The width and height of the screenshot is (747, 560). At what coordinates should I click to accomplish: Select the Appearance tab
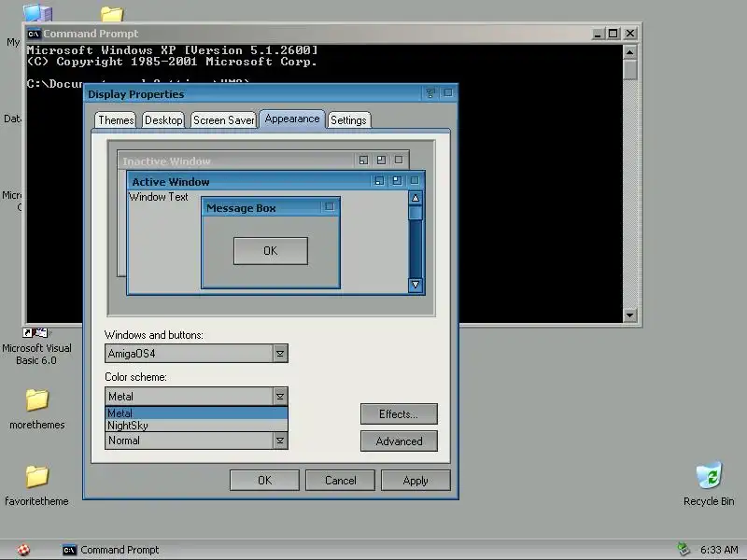pyautogui.click(x=292, y=119)
